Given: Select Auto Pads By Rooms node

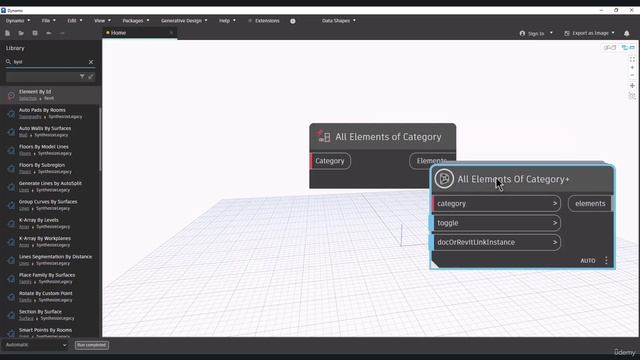Looking at the screenshot, I should [50, 113].
